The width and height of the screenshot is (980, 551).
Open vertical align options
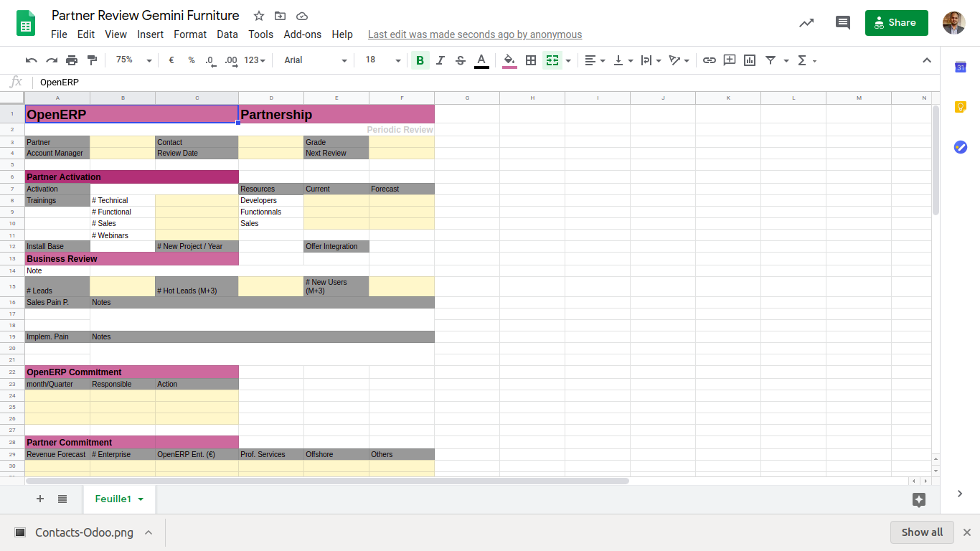point(623,60)
